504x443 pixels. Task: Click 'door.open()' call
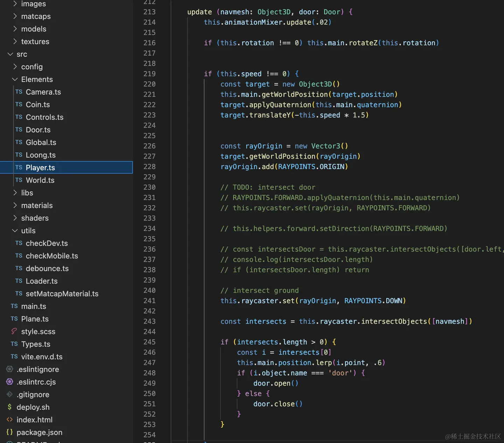276,383
